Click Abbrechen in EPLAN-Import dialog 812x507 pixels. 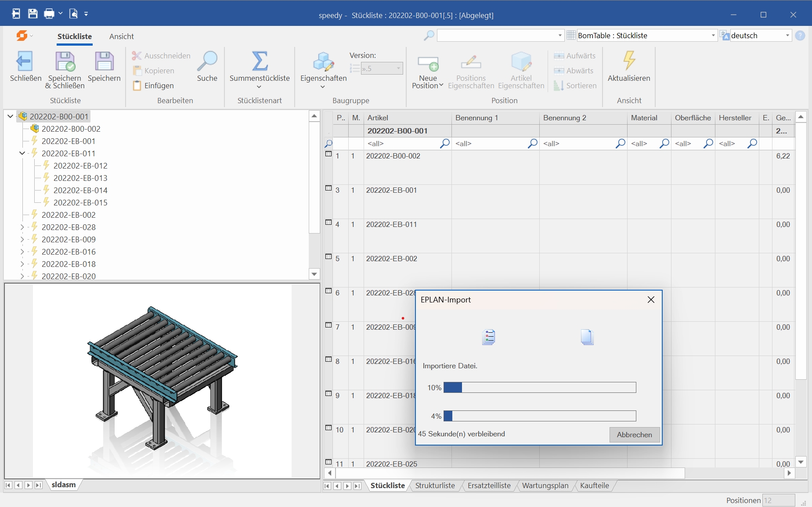point(634,435)
